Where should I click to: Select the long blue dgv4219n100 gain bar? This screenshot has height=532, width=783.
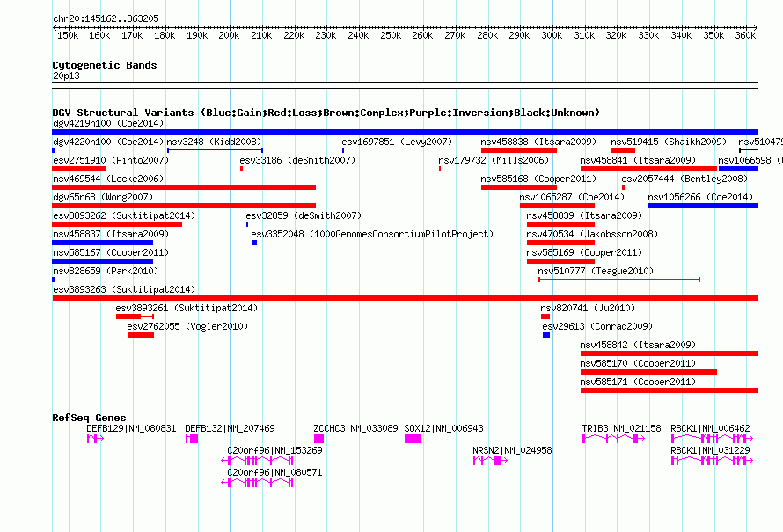405,132
